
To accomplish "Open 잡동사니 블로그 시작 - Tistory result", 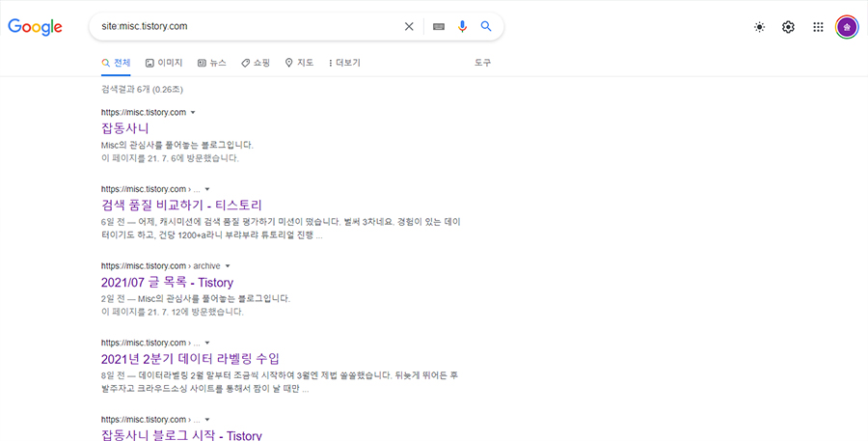I will tap(181, 434).
